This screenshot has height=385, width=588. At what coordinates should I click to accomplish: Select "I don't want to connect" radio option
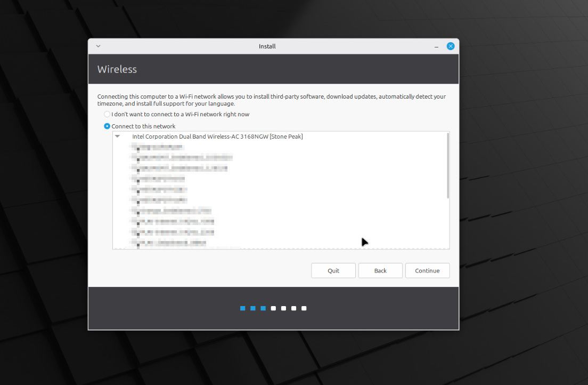coord(107,114)
